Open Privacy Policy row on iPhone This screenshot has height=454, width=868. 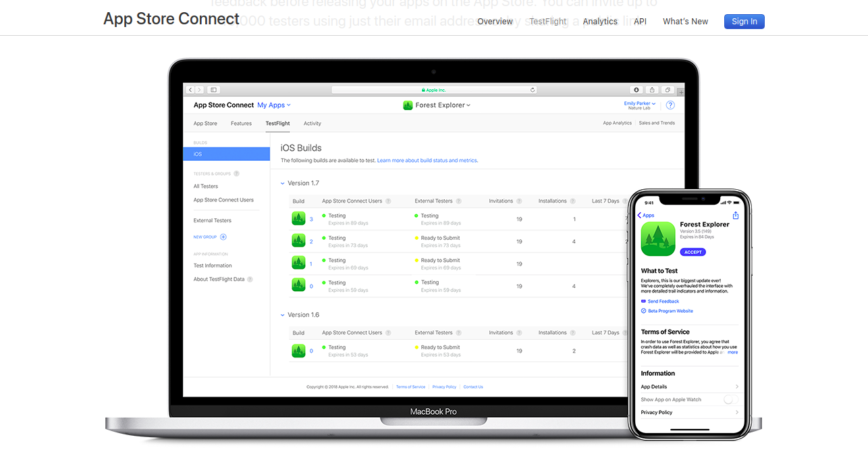(690, 412)
